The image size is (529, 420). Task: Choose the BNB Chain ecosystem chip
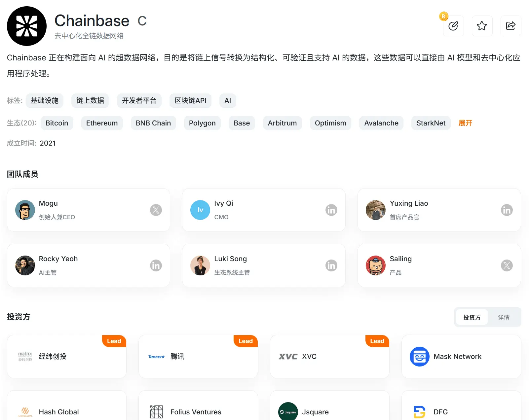point(153,123)
